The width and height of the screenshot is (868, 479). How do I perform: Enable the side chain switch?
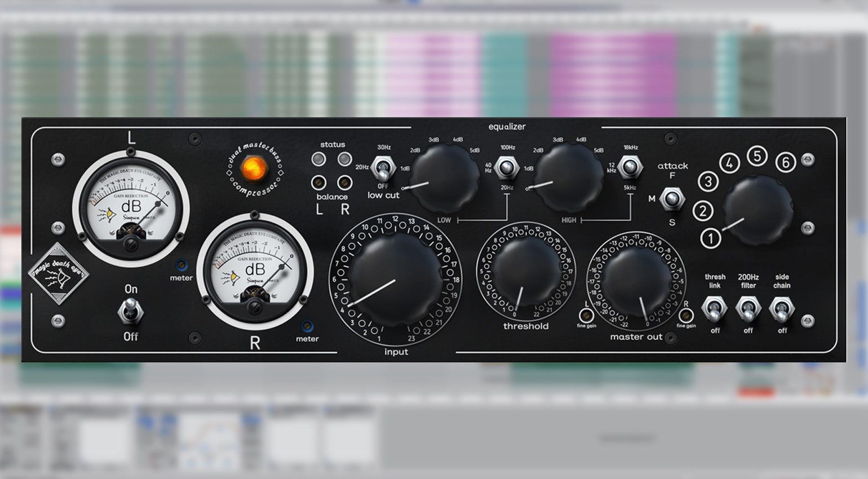(782, 309)
